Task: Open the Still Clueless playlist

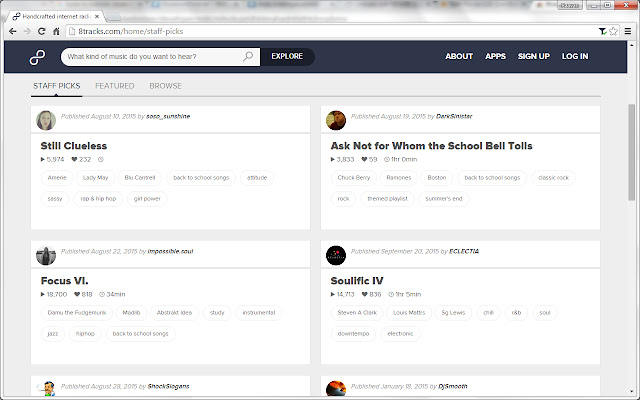Action: (x=74, y=146)
